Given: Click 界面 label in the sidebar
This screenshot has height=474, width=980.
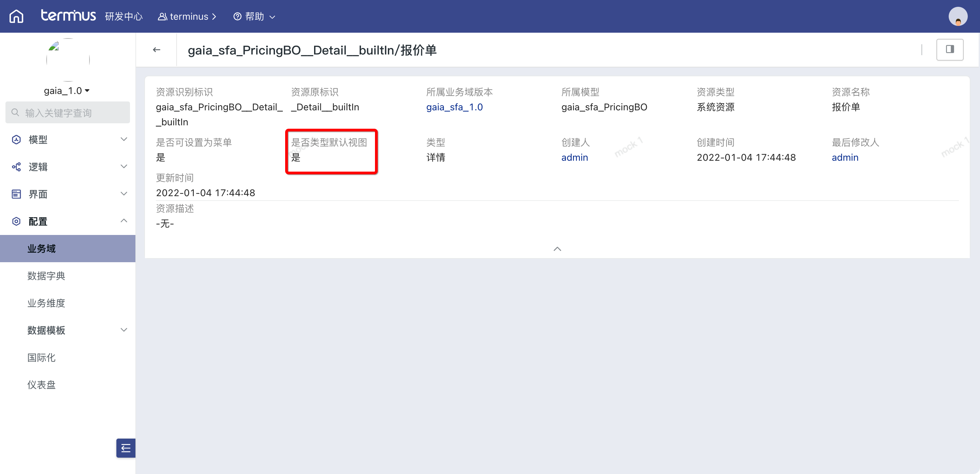Looking at the screenshot, I should (38, 194).
